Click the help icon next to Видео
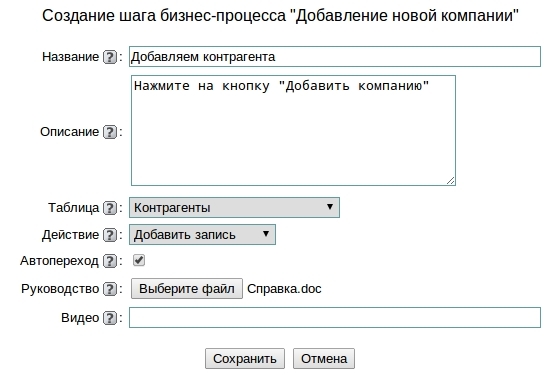The height and width of the screenshot is (375, 550). [110, 318]
